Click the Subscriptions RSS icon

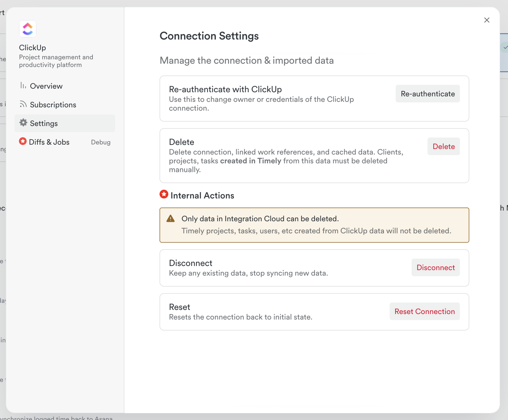point(23,104)
